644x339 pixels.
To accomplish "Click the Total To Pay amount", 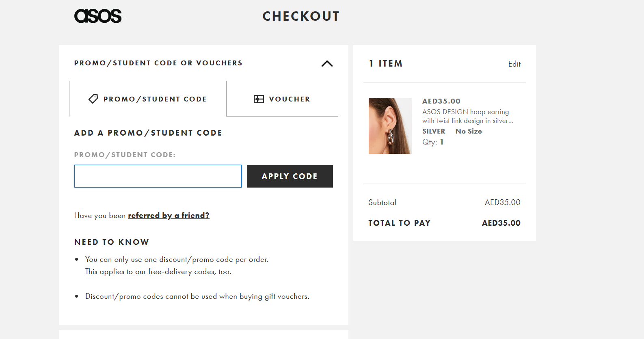I will [x=501, y=223].
